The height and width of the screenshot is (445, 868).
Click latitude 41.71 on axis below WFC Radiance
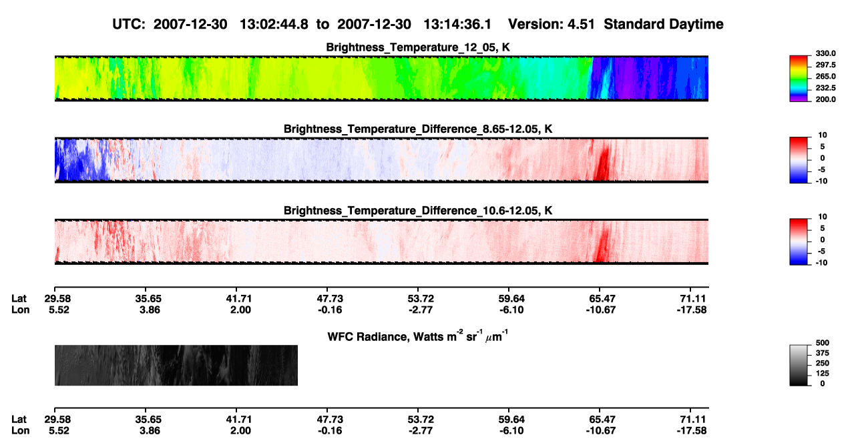240,420
